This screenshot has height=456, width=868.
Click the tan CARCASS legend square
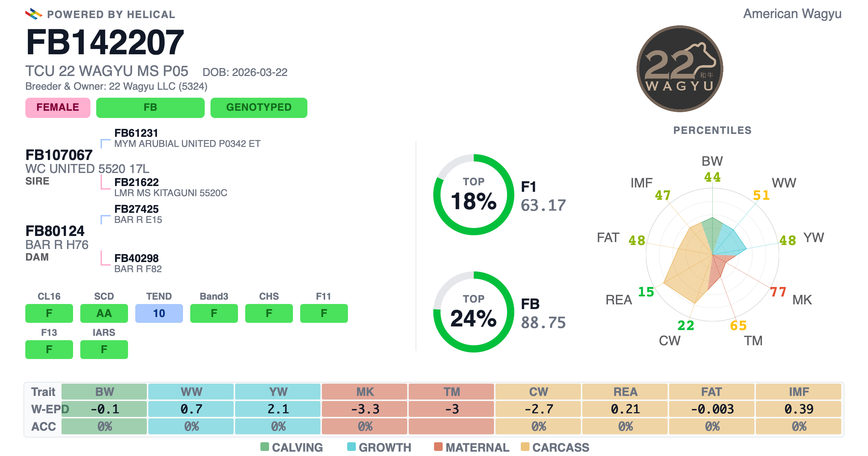[525, 447]
